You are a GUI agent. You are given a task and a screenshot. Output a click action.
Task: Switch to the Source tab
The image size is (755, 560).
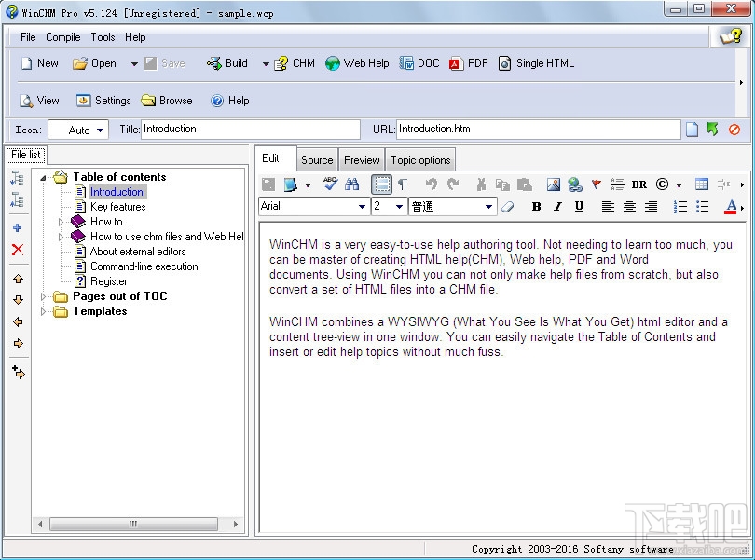point(317,160)
